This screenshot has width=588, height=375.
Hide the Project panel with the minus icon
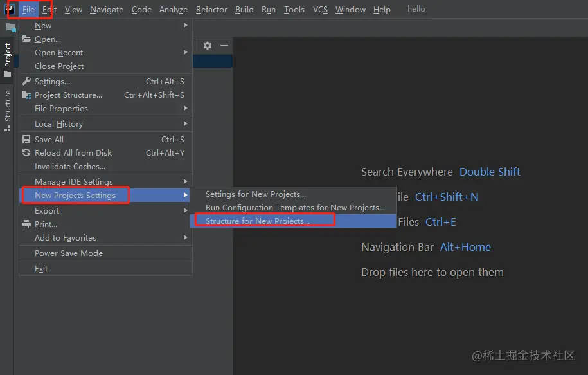coord(224,46)
